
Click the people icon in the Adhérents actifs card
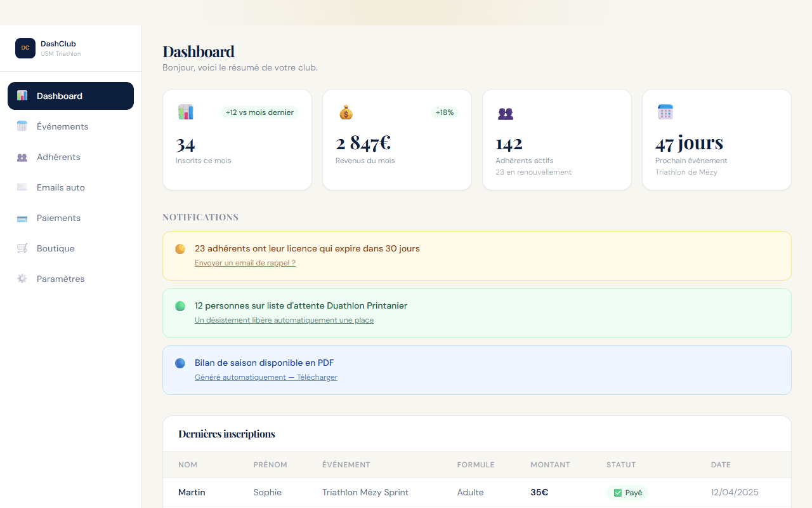click(506, 114)
